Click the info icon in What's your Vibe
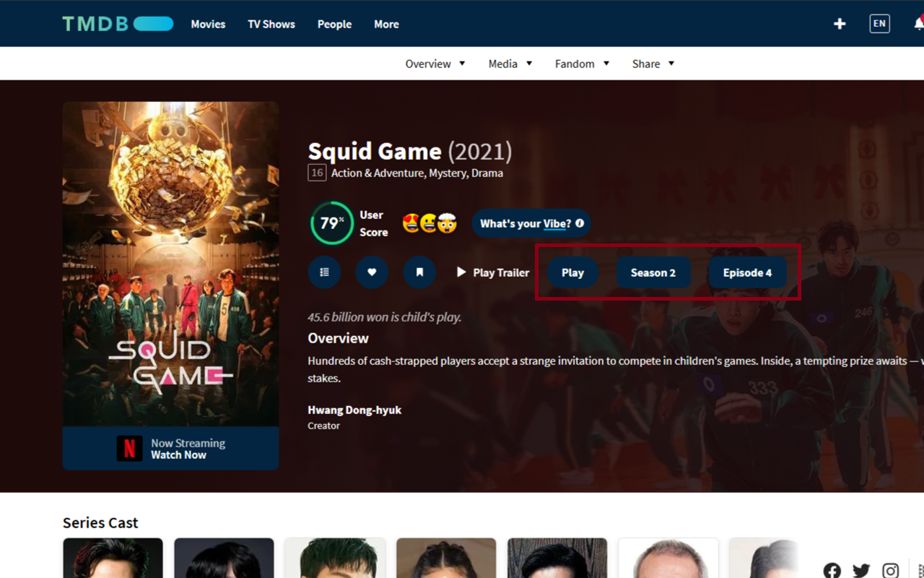This screenshot has height=578, width=924. click(580, 223)
